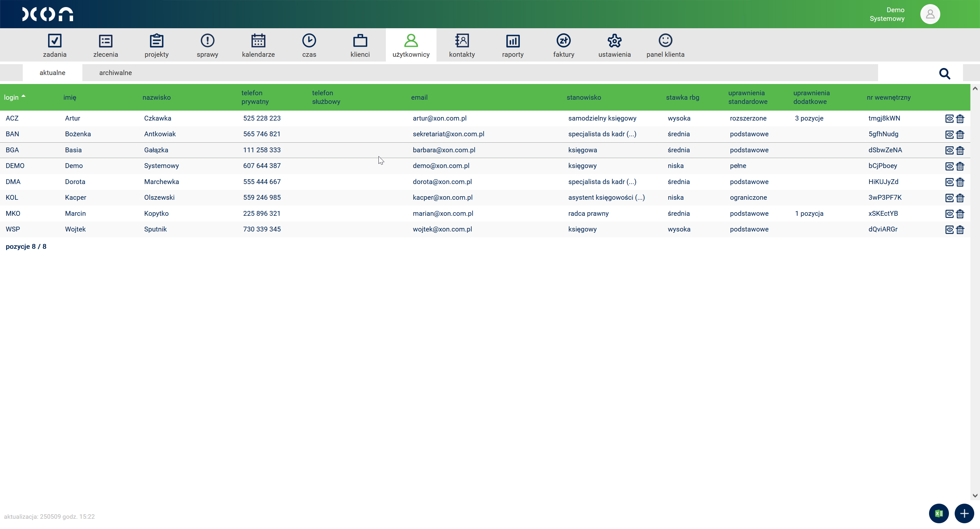This screenshot has width=980, height=529.
Task: Delete user BAN with trash icon
Action: pos(960,134)
